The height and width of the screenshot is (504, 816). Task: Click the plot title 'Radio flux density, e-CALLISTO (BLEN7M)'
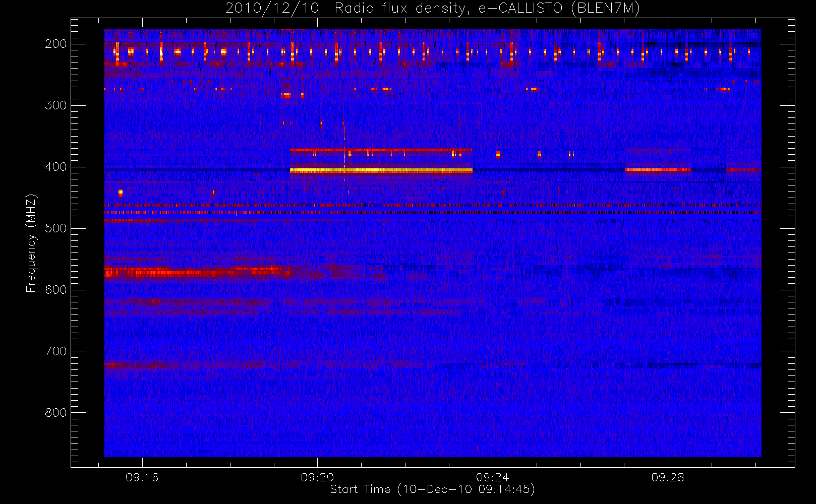tap(487, 9)
